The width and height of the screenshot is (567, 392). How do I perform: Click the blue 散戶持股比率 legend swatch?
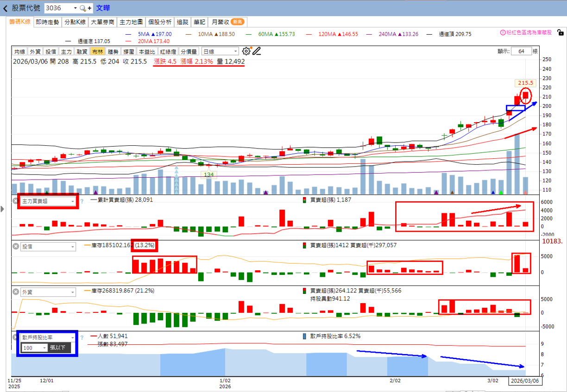304,336
